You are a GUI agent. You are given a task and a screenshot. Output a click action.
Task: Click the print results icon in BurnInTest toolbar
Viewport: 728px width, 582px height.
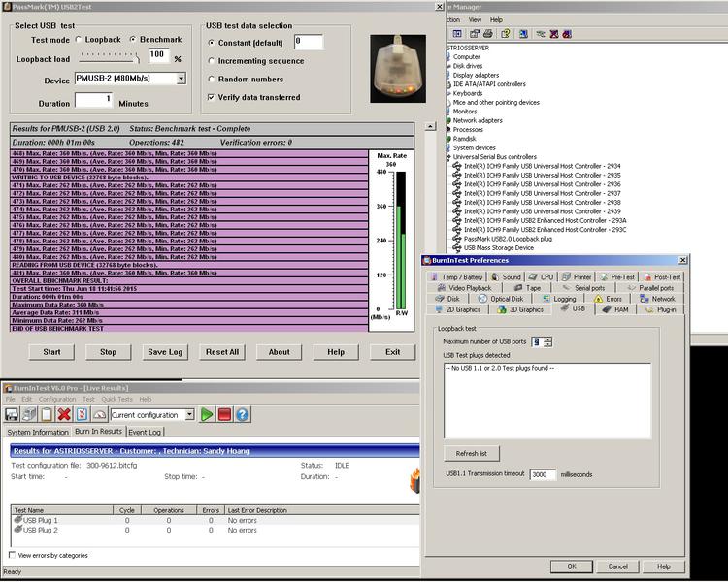pos(29,414)
